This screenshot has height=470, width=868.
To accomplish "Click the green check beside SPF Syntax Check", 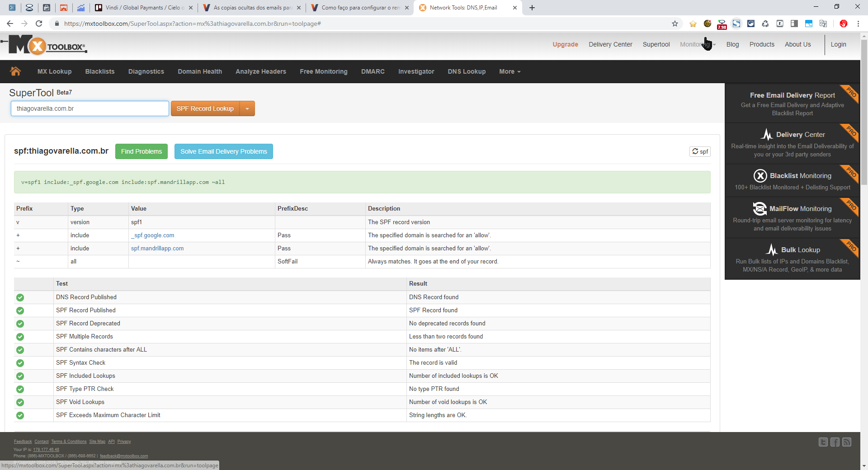I will pyautogui.click(x=20, y=363).
